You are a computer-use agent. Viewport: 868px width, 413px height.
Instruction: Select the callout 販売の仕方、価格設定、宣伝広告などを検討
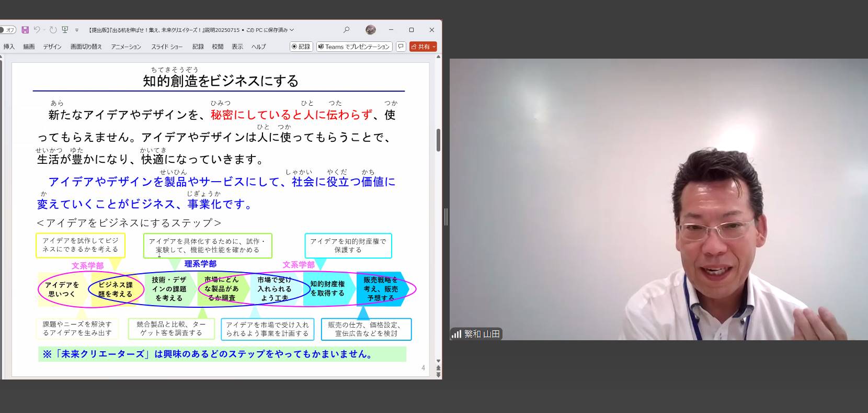tap(366, 329)
